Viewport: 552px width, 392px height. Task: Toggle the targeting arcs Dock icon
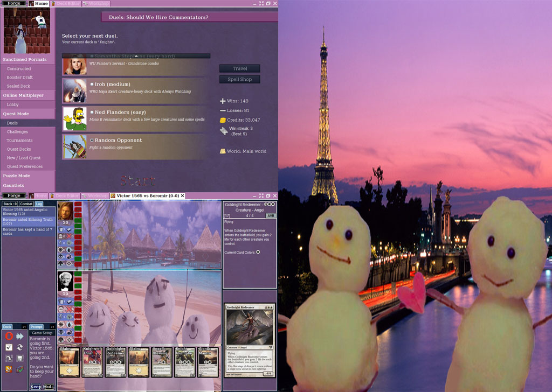[20, 369]
